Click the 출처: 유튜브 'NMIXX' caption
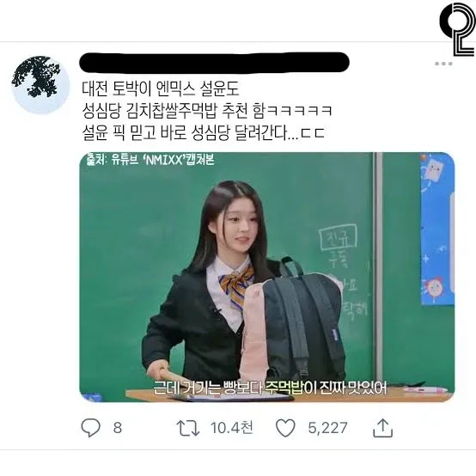The height and width of the screenshot is (476, 476). click(150, 159)
